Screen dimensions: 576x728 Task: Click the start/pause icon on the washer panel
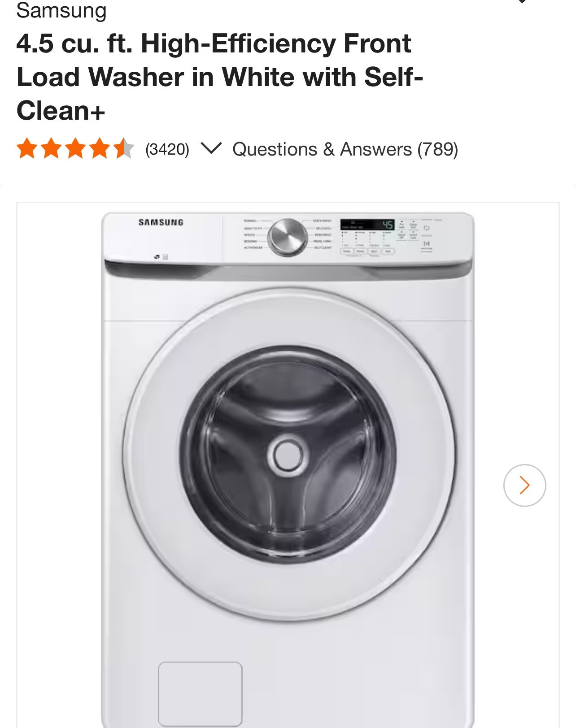[x=427, y=243]
